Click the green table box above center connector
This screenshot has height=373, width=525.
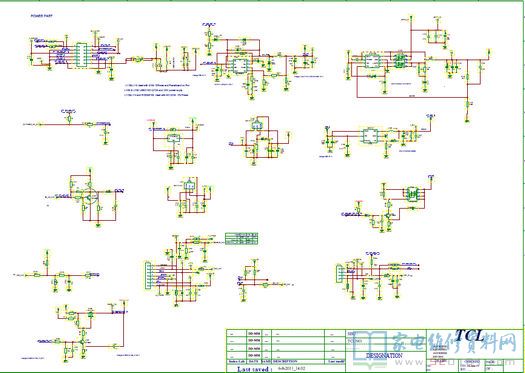pos(241,239)
